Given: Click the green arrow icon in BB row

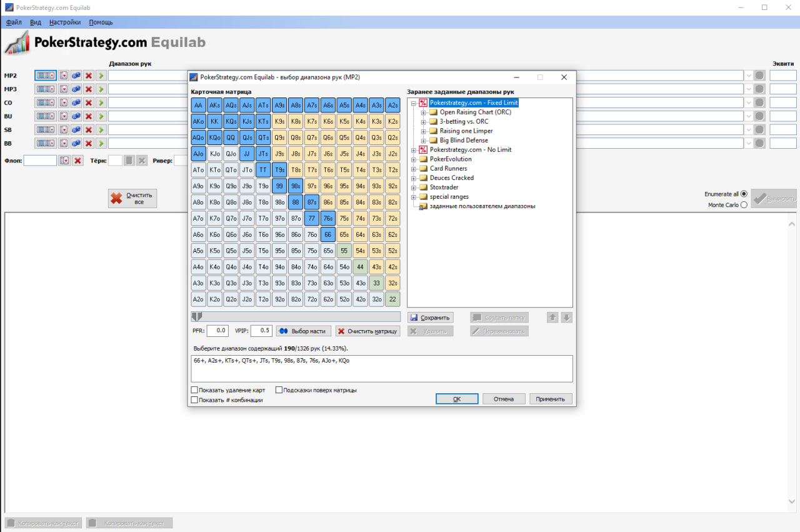Looking at the screenshot, I should tap(101, 143).
